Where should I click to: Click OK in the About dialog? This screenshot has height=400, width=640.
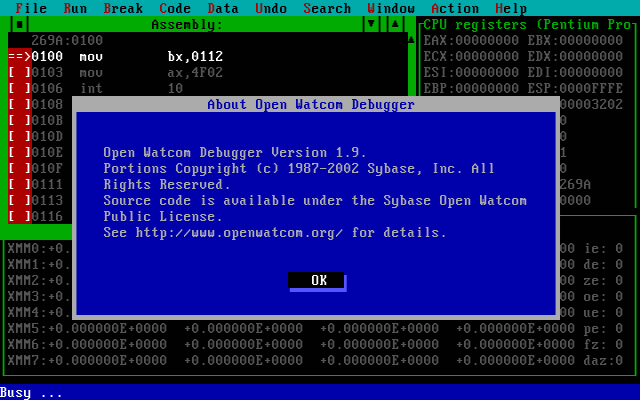316,280
